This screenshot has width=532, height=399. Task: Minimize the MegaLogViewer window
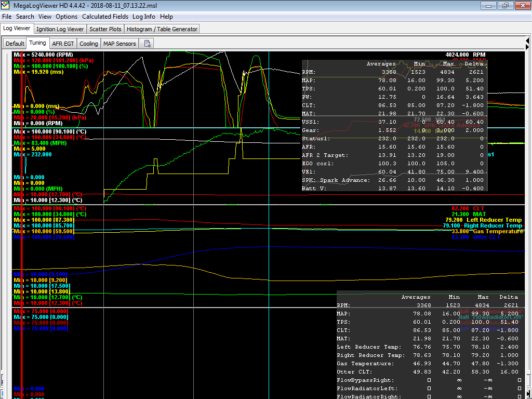click(489, 5)
